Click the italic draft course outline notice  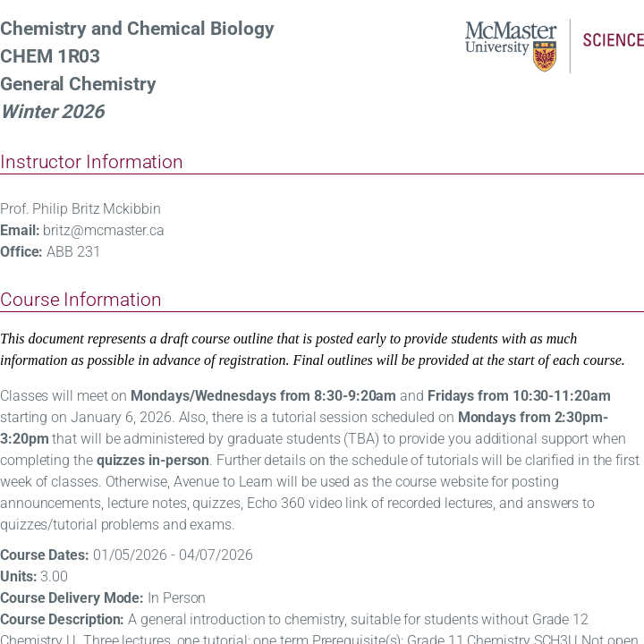tap(312, 350)
